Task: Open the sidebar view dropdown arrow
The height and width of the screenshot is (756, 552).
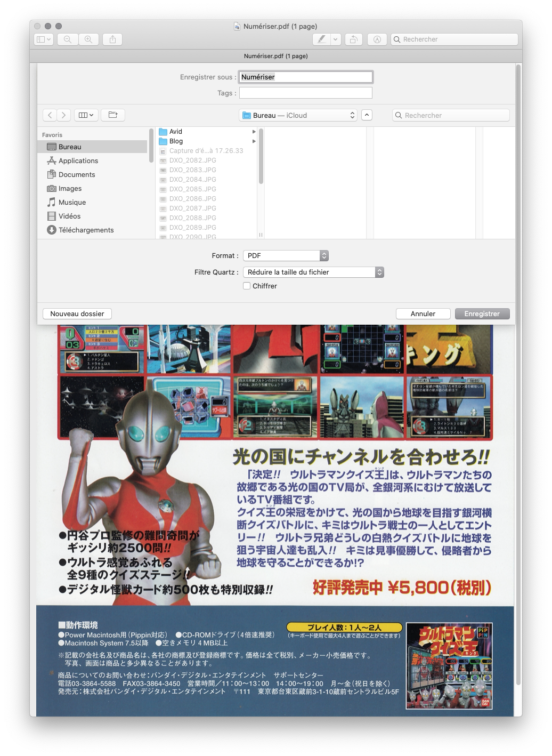Action: pos(49,39)
